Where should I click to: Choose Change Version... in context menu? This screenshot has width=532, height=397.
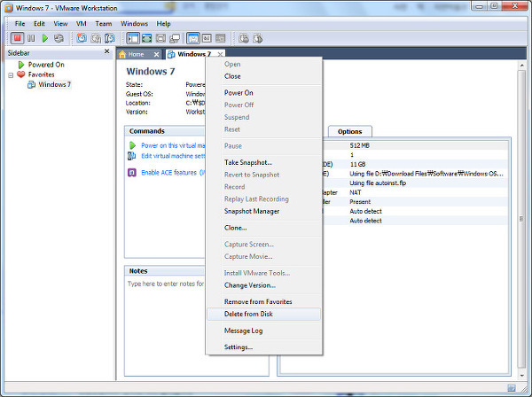(264, 285)
